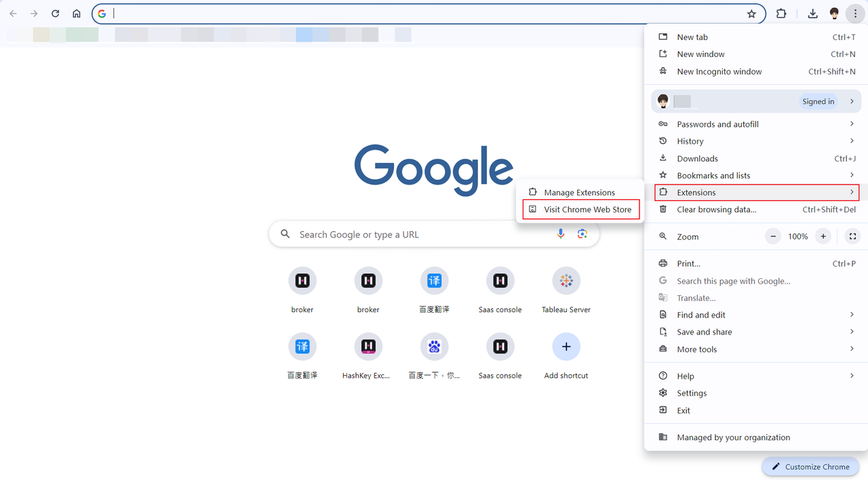868x485 pixels.
Task: Bookmark this tab with the star icon
Action: tap(751, 14)
